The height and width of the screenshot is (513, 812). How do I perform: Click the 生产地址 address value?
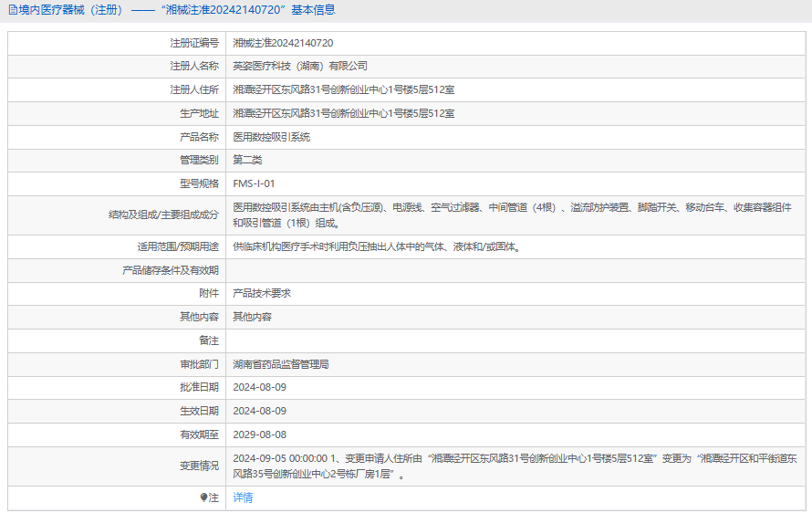click(x=343, y=113)
